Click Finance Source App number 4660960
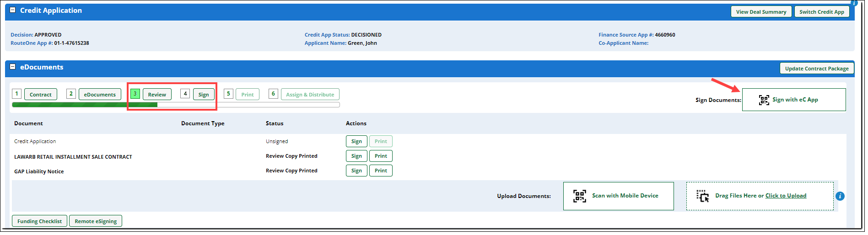 coord(665,35)
